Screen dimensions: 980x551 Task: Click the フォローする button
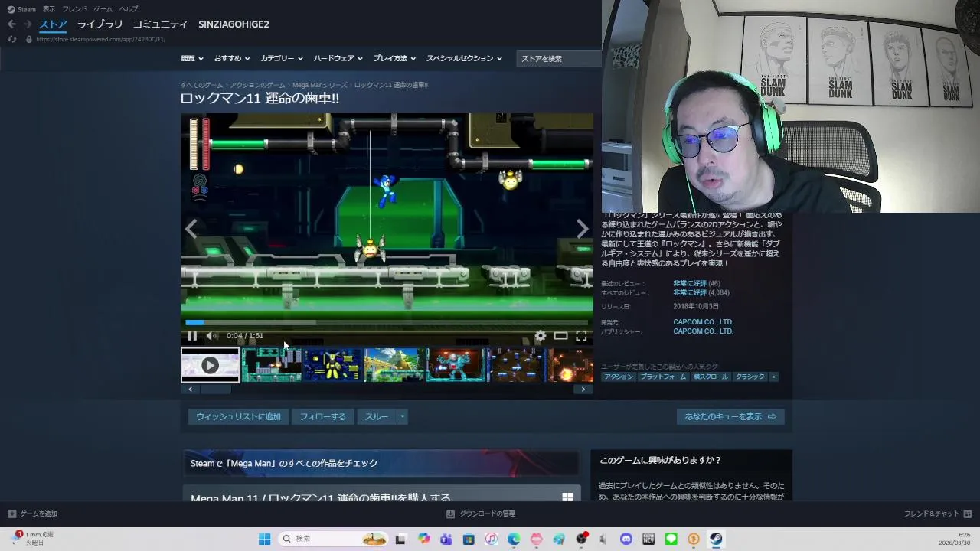322,417
